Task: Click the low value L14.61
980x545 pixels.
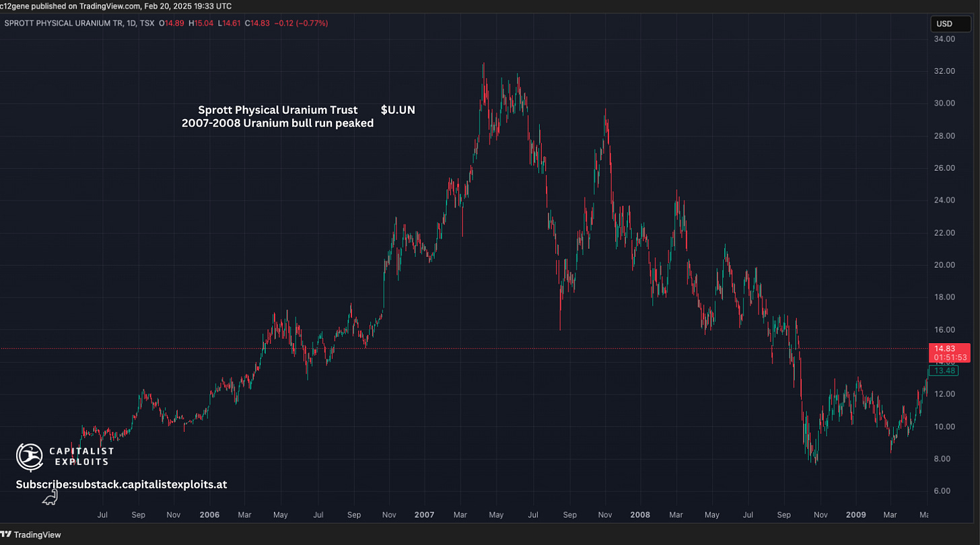Action: (x=228, y=24)
